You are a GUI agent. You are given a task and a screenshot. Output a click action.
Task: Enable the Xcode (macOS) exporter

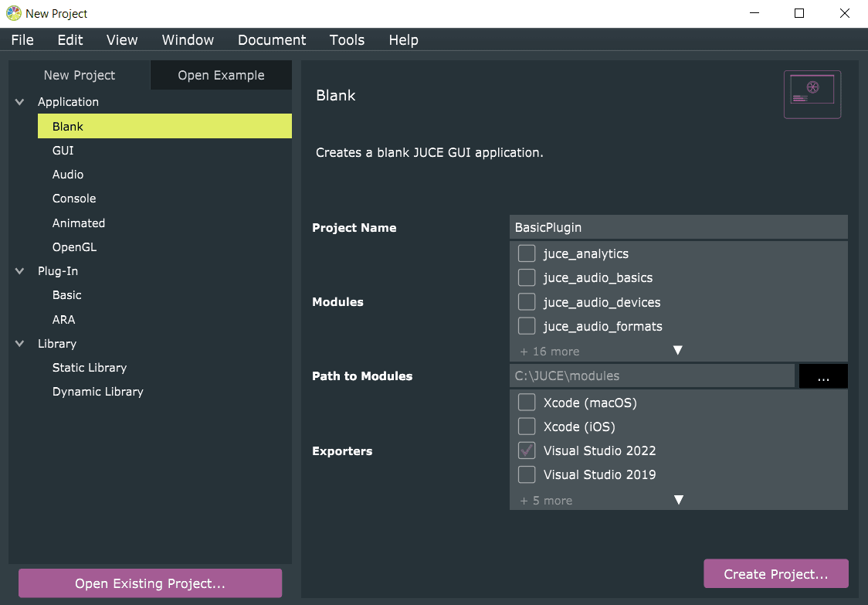527,403
